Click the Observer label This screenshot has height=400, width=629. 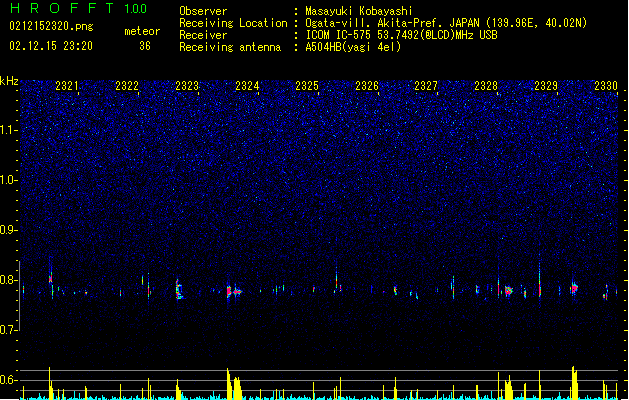pos(203,11)
